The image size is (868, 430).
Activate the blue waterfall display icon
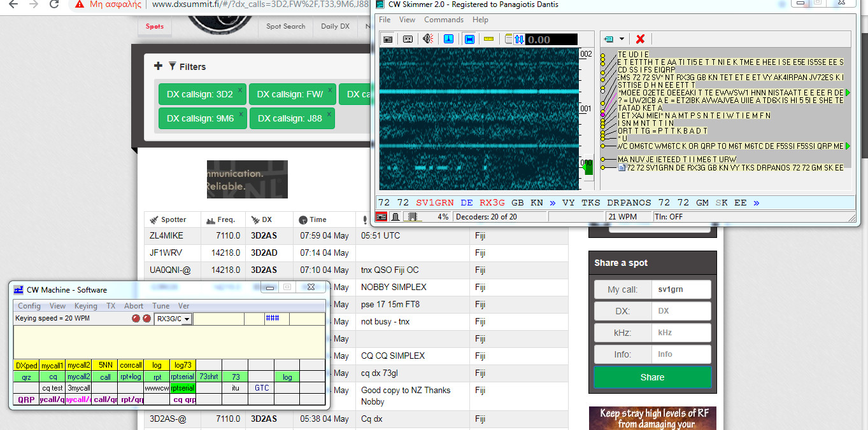pos(448,39)
